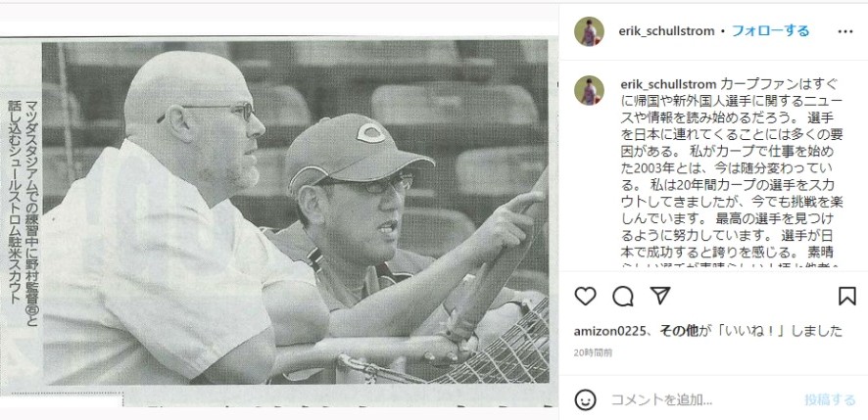The width and height of the screenshot is (868, 420).
Task: Click the erik_schullstrom avatar in the header
Action: pyautogui.click(x=589, y=31)
